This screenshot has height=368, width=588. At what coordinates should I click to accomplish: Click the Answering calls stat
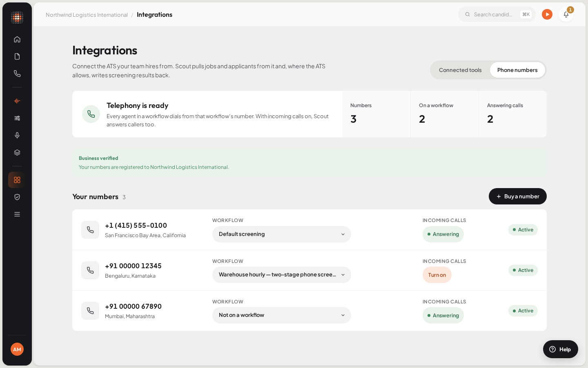point(512,114)
